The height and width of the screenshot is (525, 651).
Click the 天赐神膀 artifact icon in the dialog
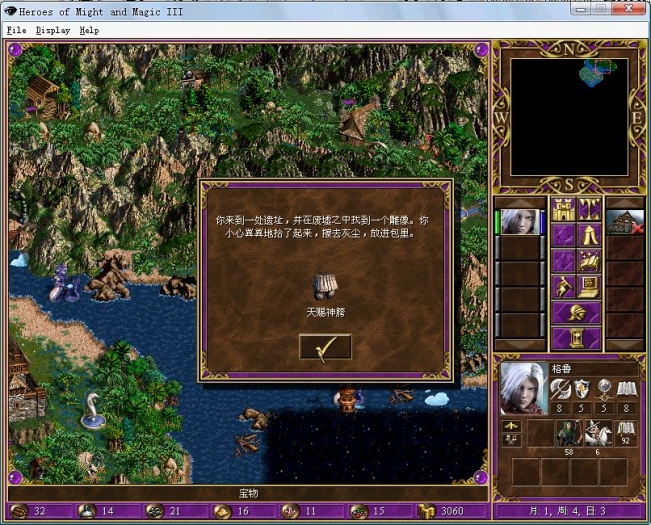pyautogui.click(x=325, y=286)
